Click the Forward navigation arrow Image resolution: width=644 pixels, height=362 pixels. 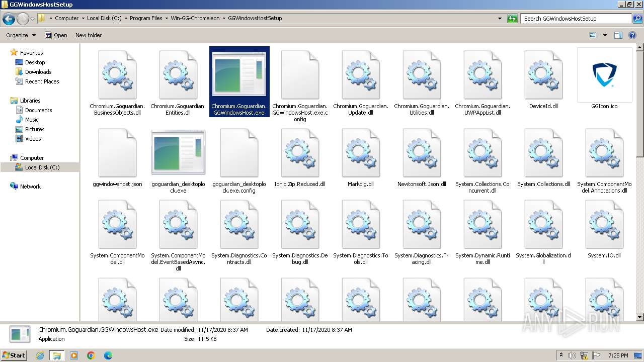(23, 19)
